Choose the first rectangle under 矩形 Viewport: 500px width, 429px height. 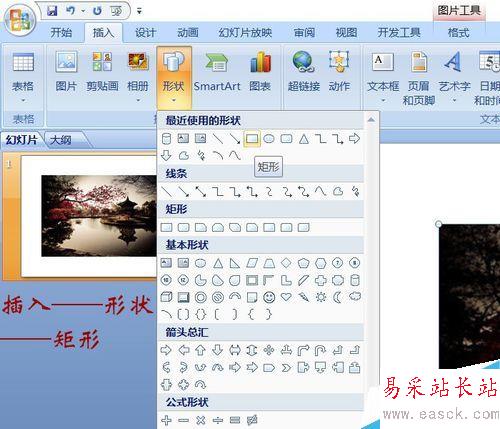pyautogui.click(x=166, y=228)
